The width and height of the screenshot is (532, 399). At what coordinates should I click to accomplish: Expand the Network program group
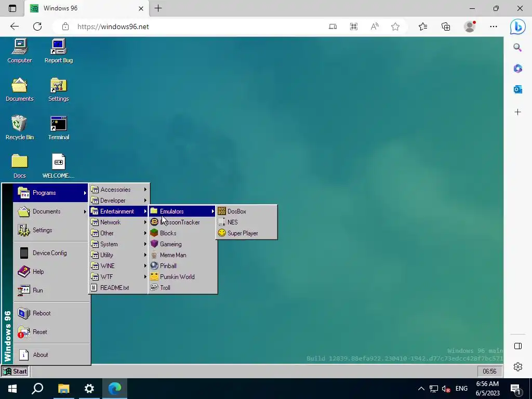pyautogui.click(x=119, y=222)
